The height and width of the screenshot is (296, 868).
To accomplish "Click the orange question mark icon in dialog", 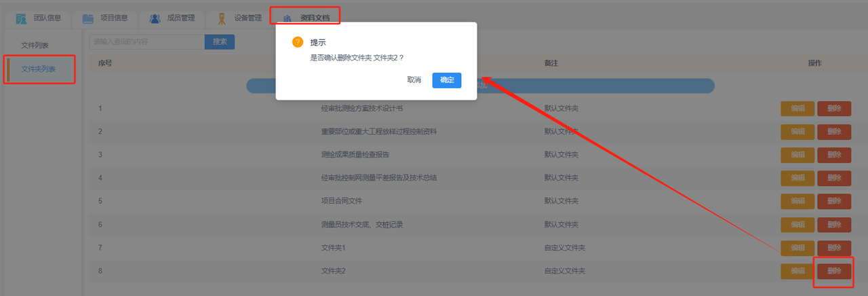I will 297,42.
